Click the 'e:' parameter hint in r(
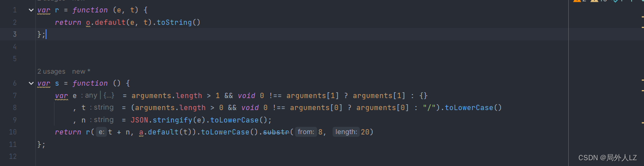The image size is (644, 166). pos(101,132)
